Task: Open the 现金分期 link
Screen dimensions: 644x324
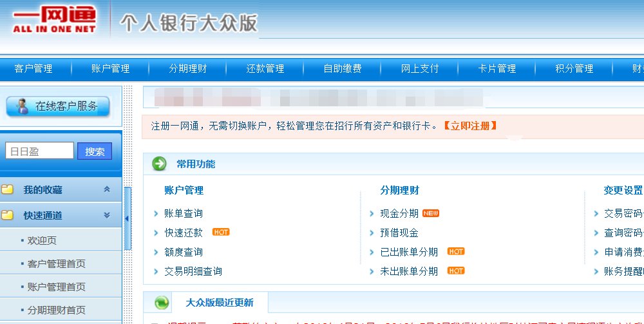Action: click(399, 214)
